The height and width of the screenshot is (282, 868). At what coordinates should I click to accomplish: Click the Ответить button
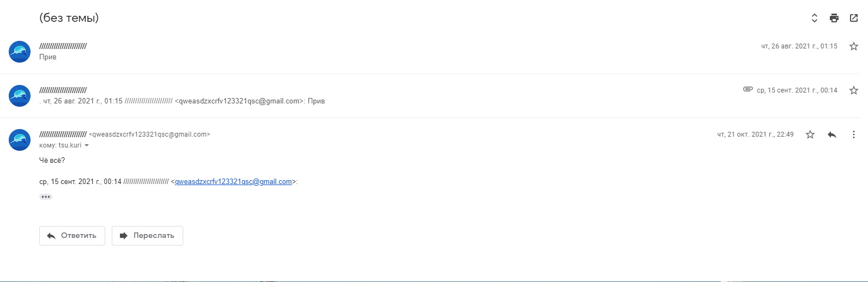[x=72, y=236]
